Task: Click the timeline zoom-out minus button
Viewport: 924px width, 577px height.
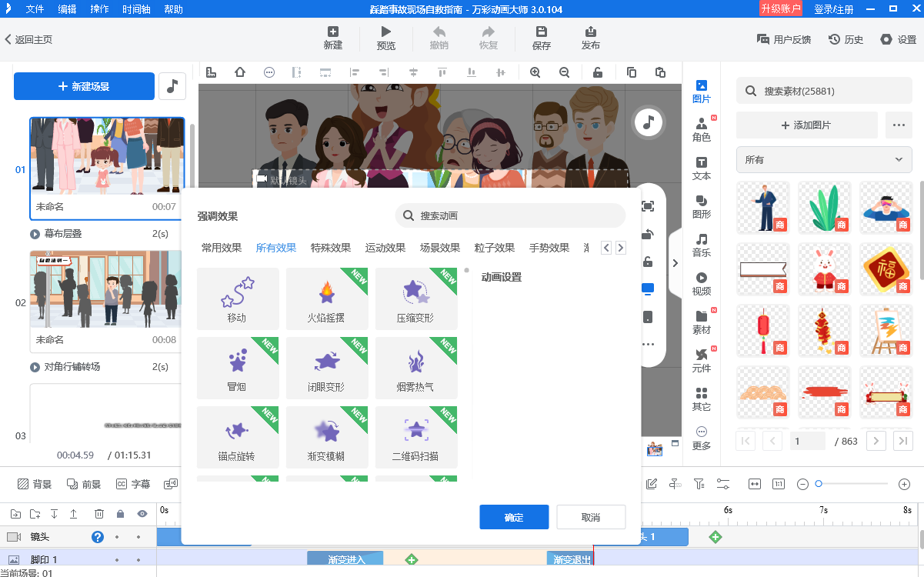Action: pos(802,484)
